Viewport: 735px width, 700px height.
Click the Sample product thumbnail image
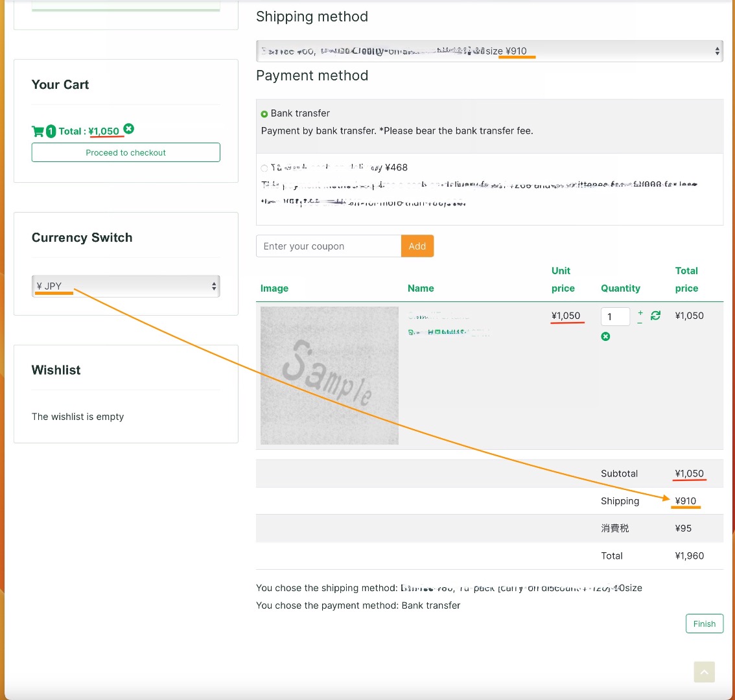pos(329,375)
